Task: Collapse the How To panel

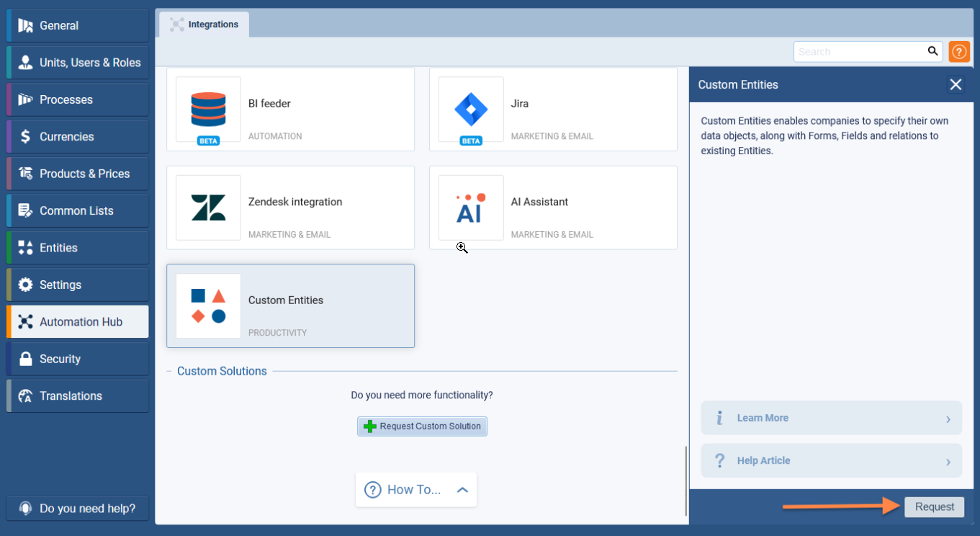Action: point(462,490)
